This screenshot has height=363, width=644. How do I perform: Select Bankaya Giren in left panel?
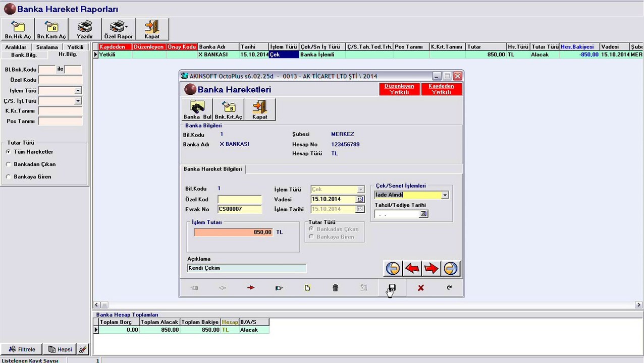[8, 177]
